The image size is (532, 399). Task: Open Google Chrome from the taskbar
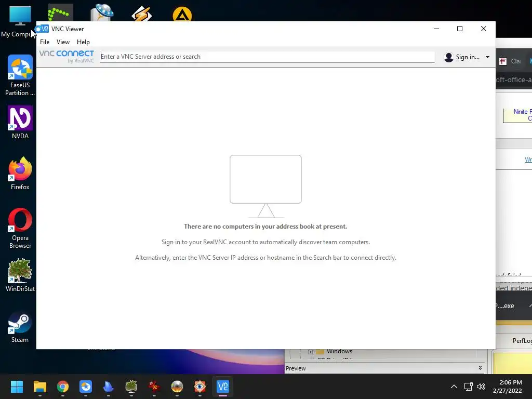63,387
